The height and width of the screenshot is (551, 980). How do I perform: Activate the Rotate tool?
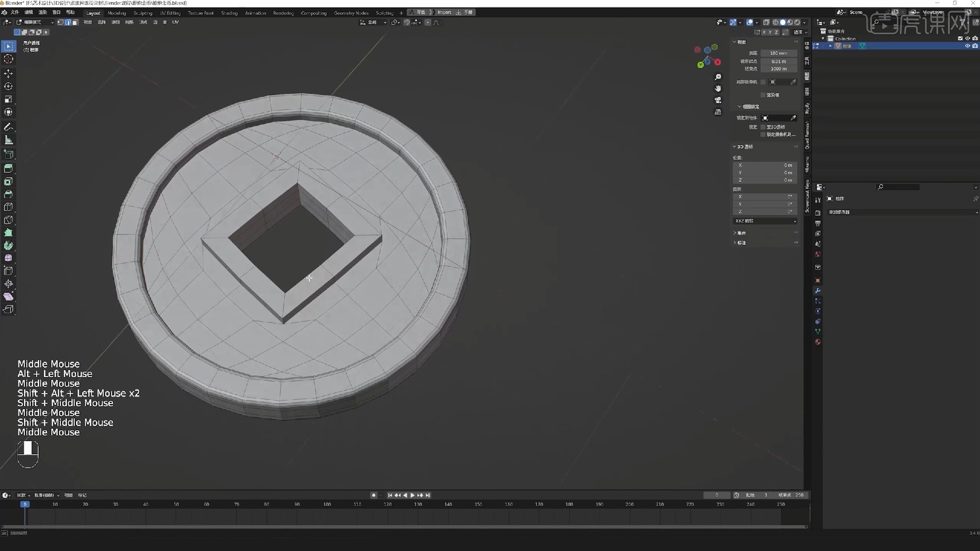pos(8,87)
